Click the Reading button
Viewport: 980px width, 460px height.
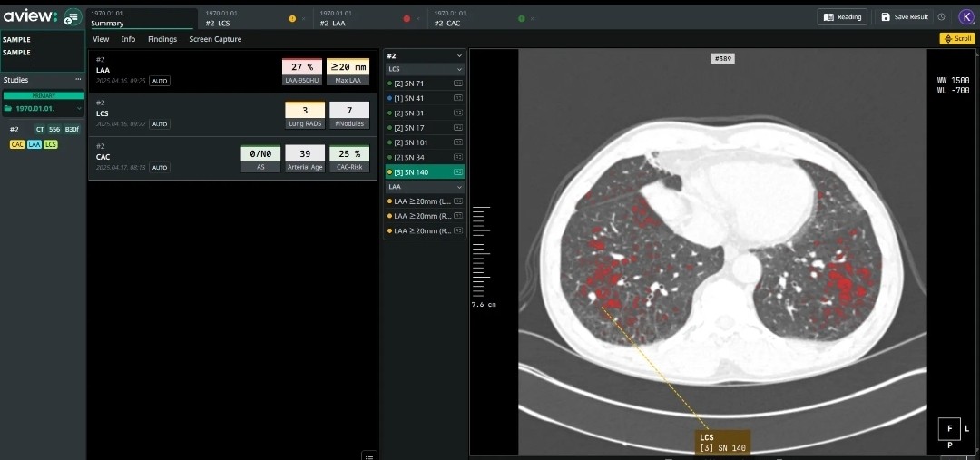[x=842, y=17]
